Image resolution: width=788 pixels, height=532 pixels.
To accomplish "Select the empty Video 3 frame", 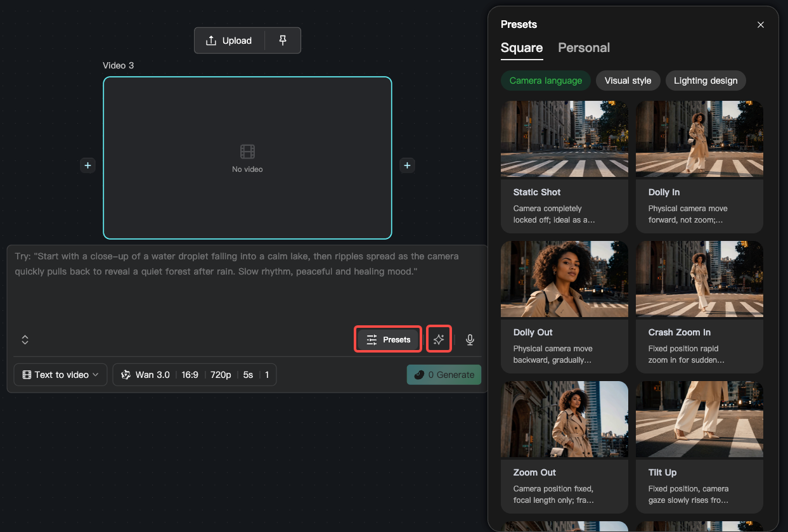I will click(247, 158).
